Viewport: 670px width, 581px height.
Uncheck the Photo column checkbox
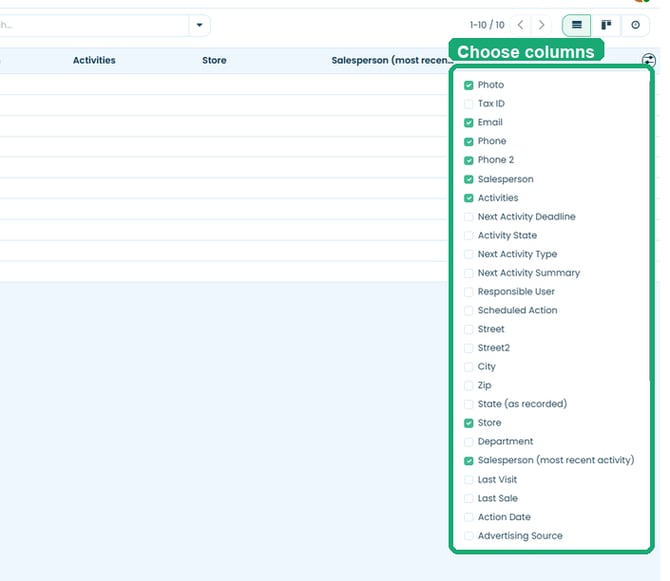click(469, 85)
